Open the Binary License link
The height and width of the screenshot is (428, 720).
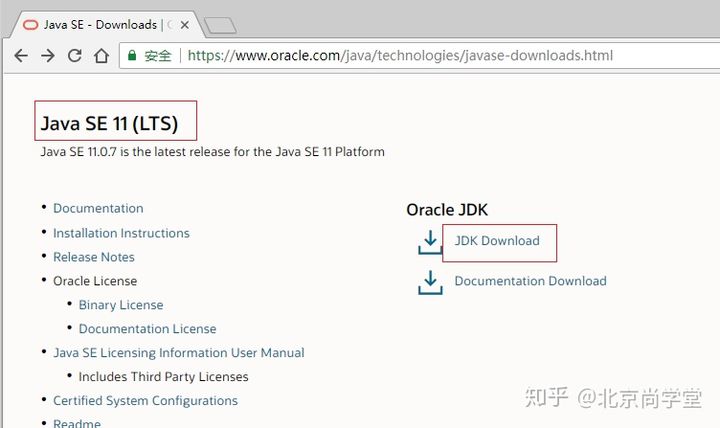[x=121, y=304]
